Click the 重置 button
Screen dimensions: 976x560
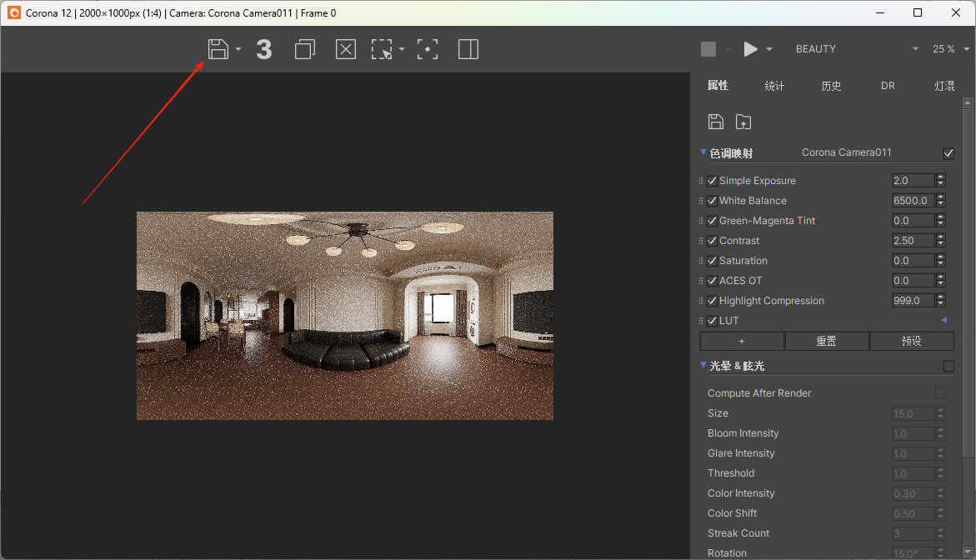[826, 341]
